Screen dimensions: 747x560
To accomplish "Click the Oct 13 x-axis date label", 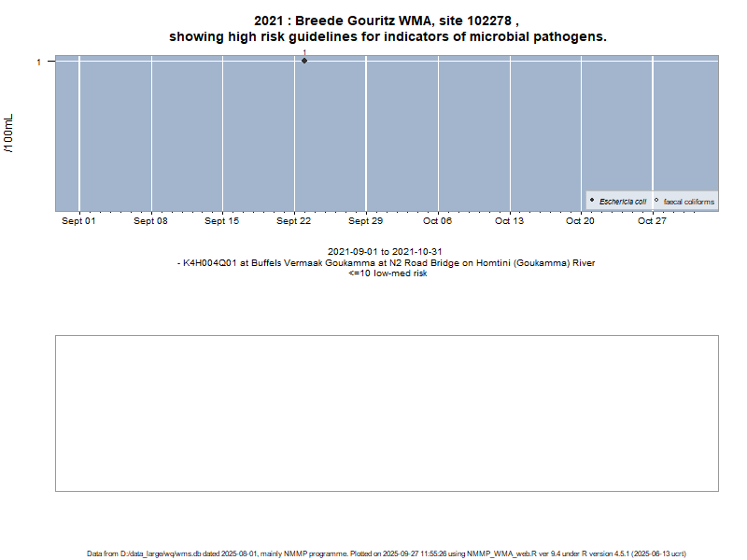I will [509, 221].
